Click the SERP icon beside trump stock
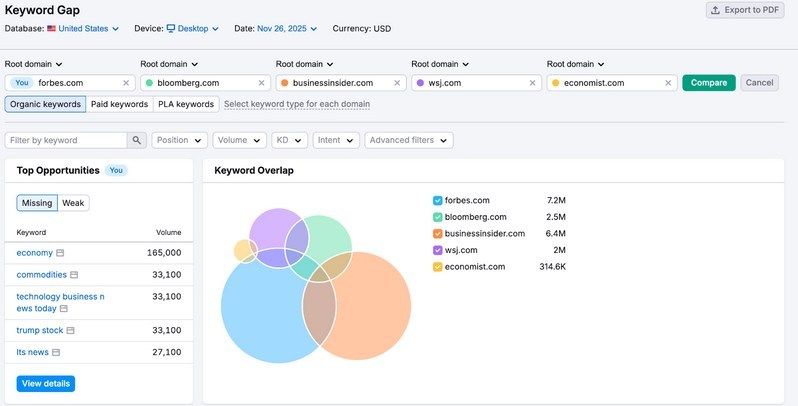 tap(70, 331)
